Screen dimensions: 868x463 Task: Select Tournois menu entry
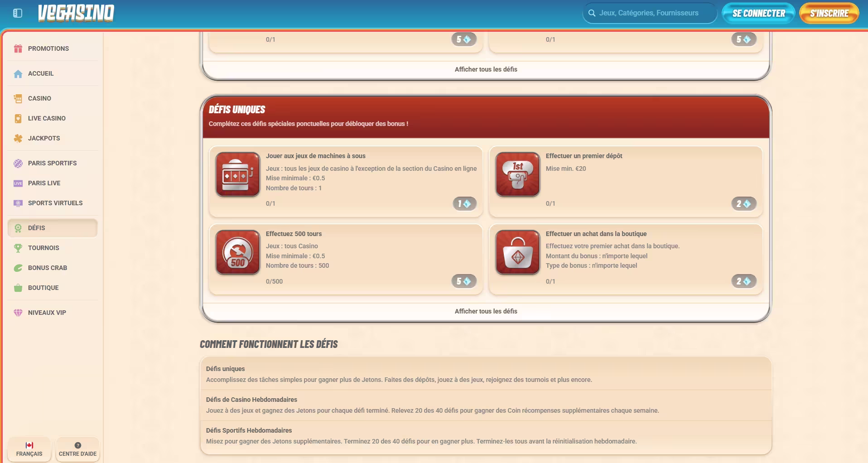point(53,248)
